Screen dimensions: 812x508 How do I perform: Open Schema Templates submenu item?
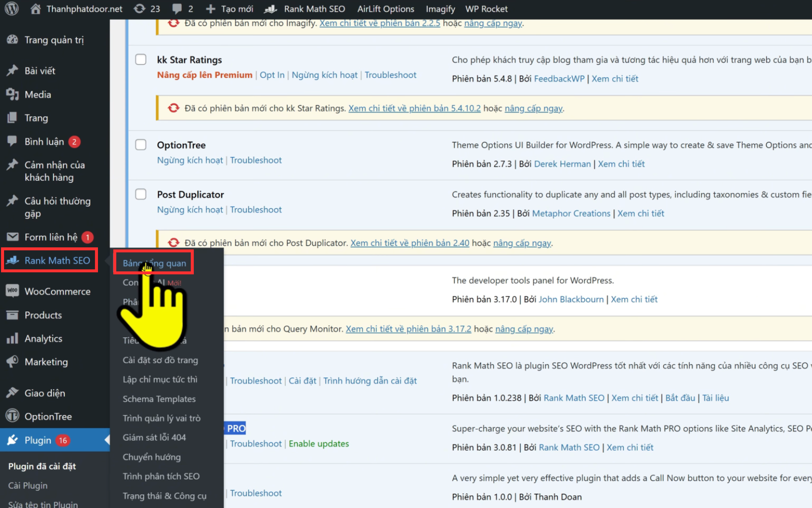[x=159, y=399]
